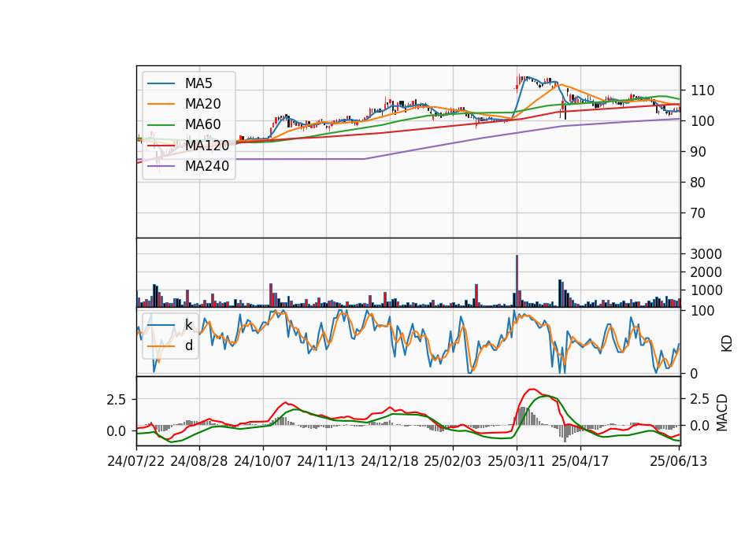Click the blue MA5 legend line sample
756x543 pixels.
pos(161,83)
